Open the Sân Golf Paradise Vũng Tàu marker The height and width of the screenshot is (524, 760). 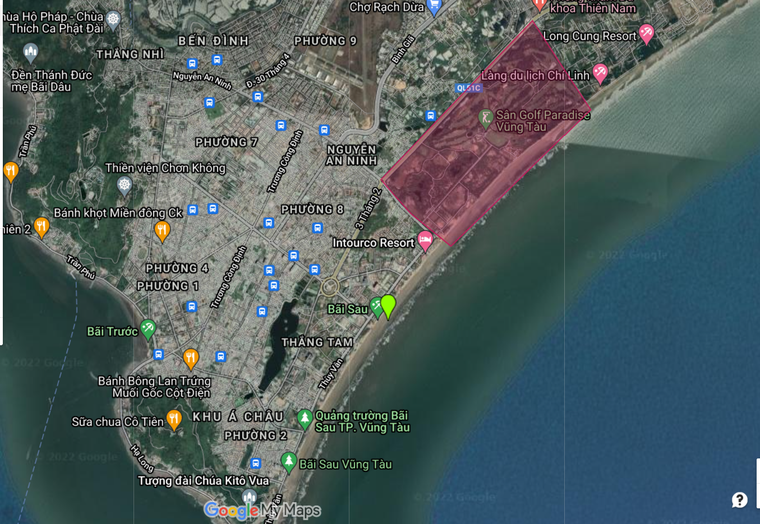[x=486, y=117]
